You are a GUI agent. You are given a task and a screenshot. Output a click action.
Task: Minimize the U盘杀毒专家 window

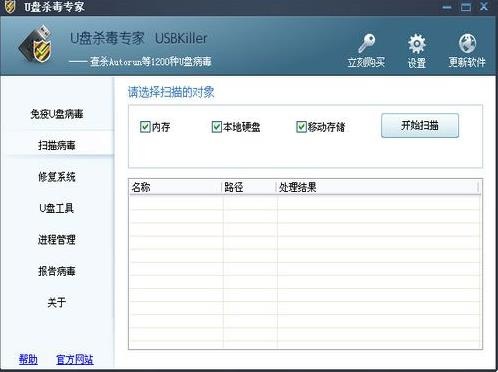click(x=447, y=7)
